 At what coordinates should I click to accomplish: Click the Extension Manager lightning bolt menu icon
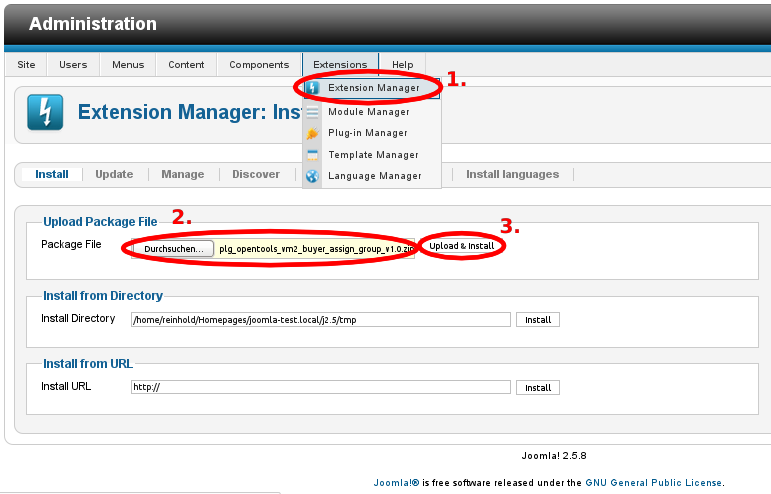pos(312,88)
